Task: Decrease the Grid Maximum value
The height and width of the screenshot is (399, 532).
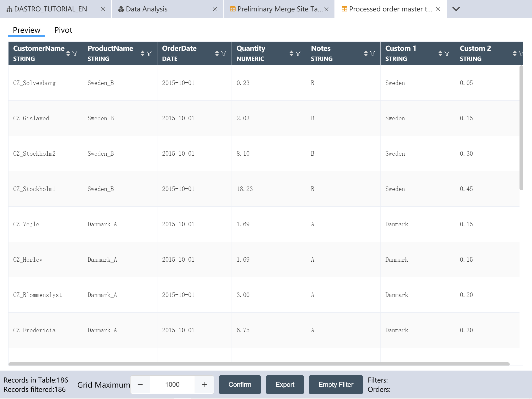Action: click(x=140, y=384)
